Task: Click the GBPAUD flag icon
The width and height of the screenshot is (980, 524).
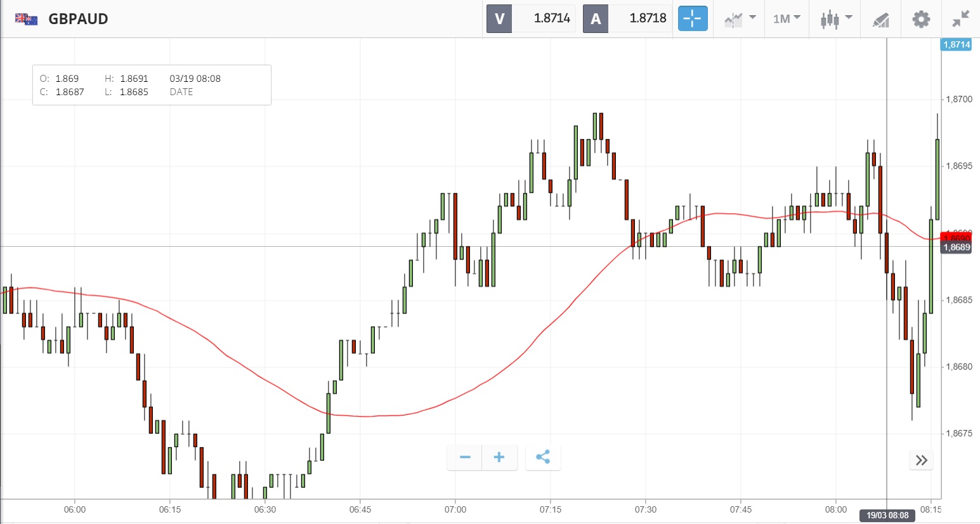Action: click(27, 19)
